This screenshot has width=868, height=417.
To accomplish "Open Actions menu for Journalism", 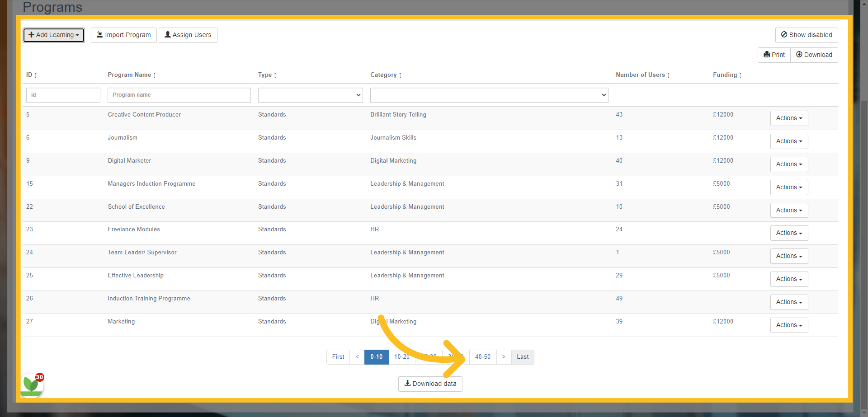I will (x=789, y=141).
